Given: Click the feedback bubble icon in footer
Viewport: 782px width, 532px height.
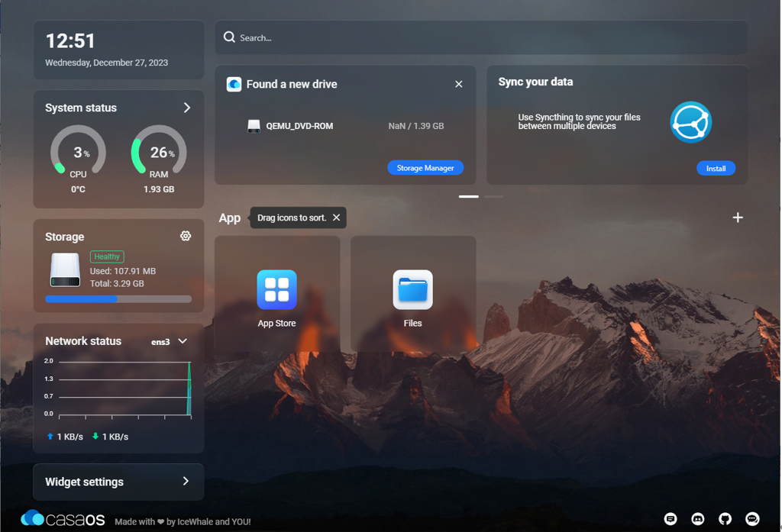Looking at the screenshot, I should (x=670, y=519).
